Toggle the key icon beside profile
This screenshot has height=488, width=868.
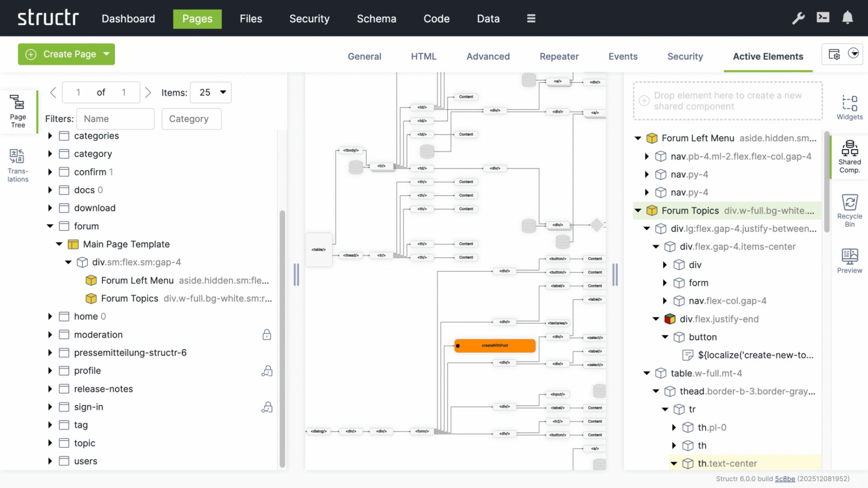(x=267, y=371)
